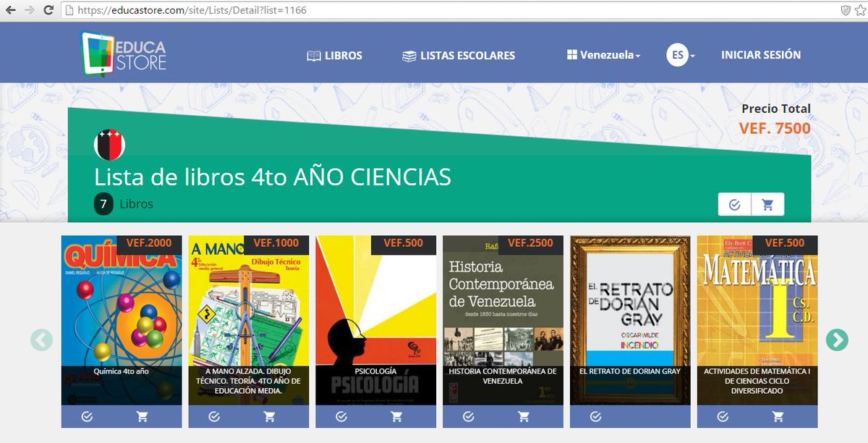Click the Precio Total label

776,109
